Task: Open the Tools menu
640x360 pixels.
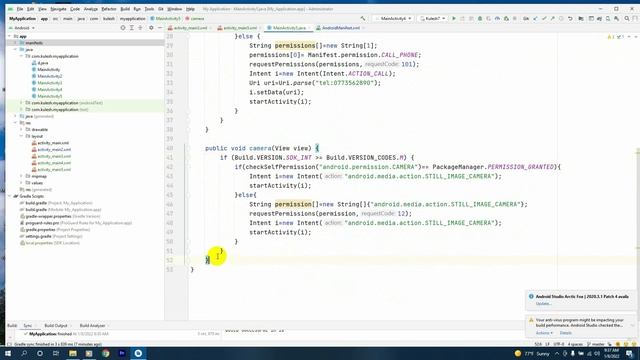Action: tap(149, 9)
